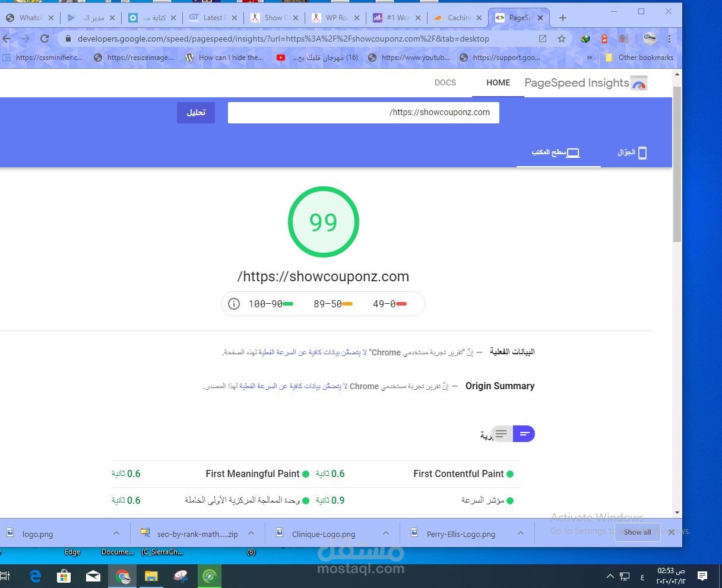Switch to the Caching browser tab
722x588 pixels.
coord(457,18)
